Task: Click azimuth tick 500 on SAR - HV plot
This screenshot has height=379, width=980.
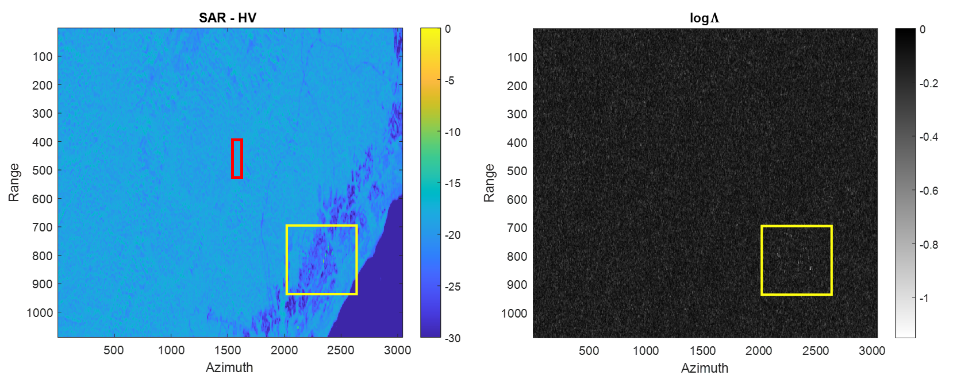Action: click(114, 350)
